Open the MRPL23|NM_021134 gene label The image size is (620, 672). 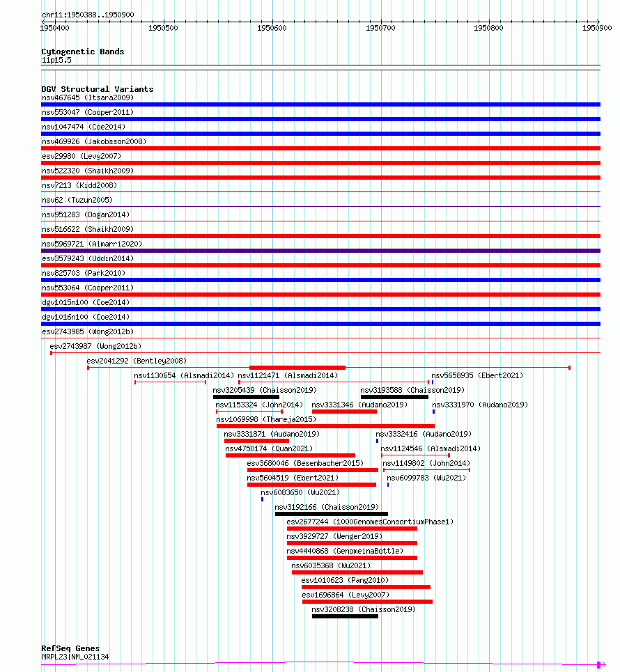75,657
